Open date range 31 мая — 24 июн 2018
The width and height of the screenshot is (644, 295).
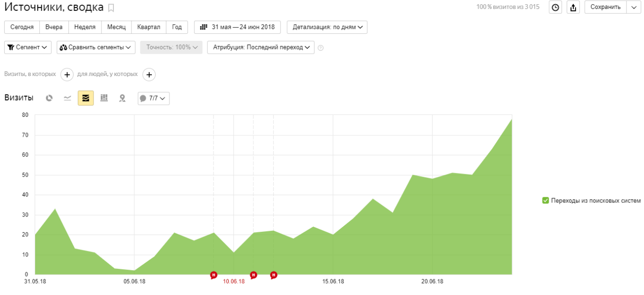tap(237, 27)
